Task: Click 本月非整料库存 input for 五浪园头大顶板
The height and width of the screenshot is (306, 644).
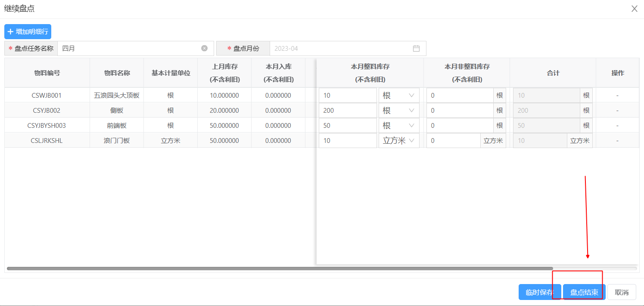Action: click(x=459, y=96)
